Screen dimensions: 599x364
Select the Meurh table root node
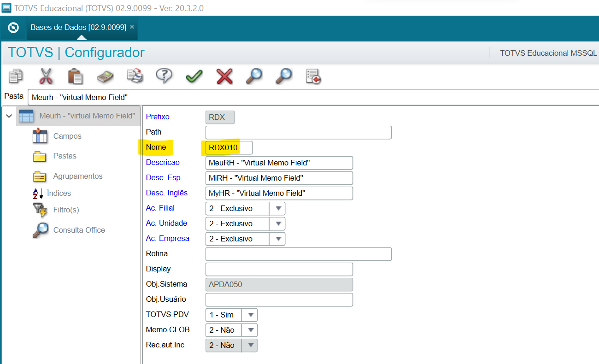click(x=78, y=116)
